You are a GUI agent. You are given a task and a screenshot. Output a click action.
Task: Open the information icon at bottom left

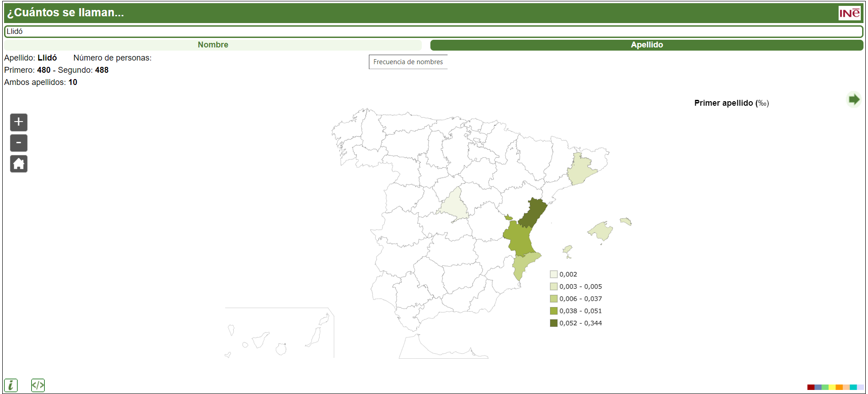(x=11, y=385)
